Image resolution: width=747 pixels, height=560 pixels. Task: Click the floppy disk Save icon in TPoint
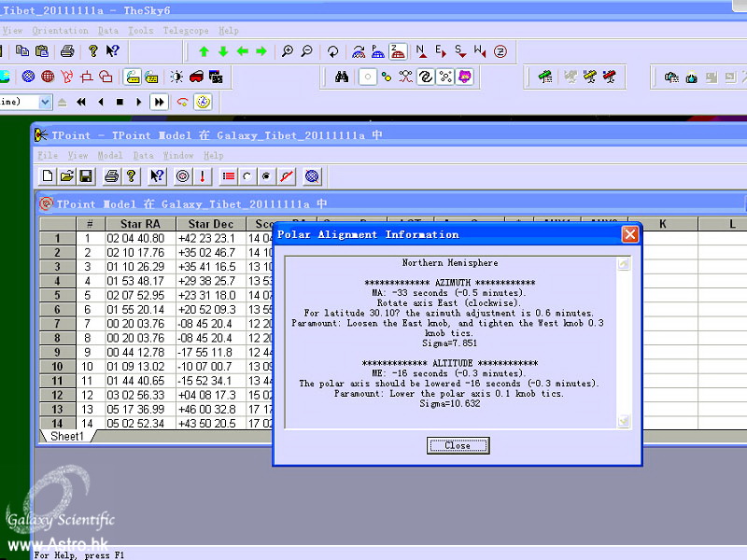pyautogui.click(x=85, y=175)
